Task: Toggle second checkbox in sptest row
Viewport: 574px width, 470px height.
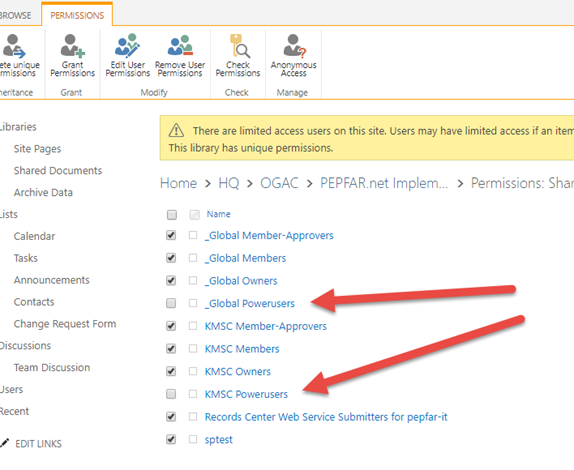Action: (x=193, y=439)
